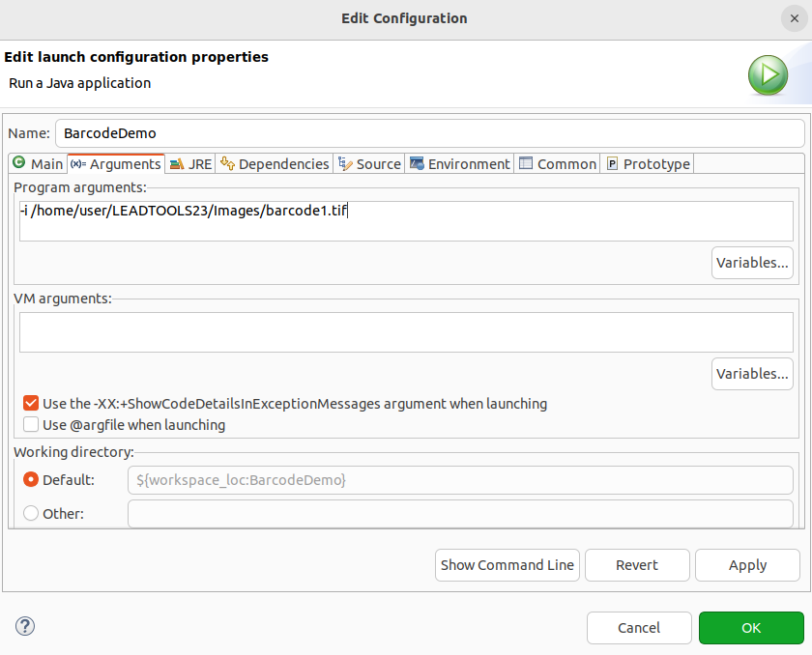Click the Prototype tab icon

(x=612, y=163)
